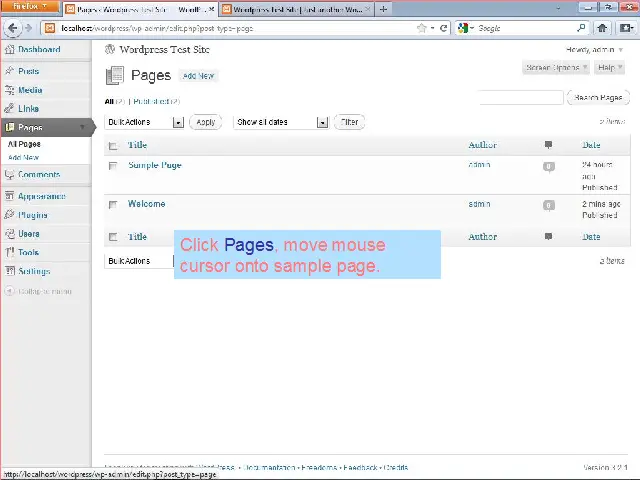
Task: Click the Firefox Home icon
Action: (x=602, y=28)
